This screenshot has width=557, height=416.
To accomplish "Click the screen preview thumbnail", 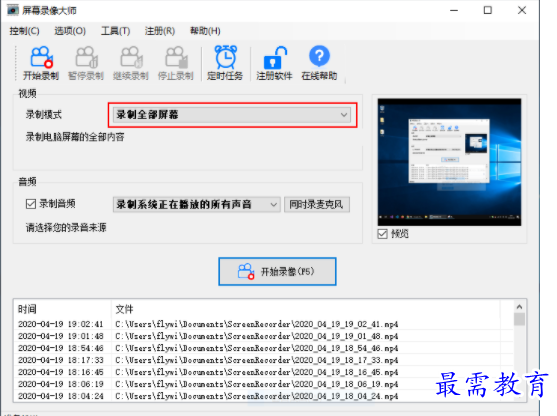I will [449, 162].
